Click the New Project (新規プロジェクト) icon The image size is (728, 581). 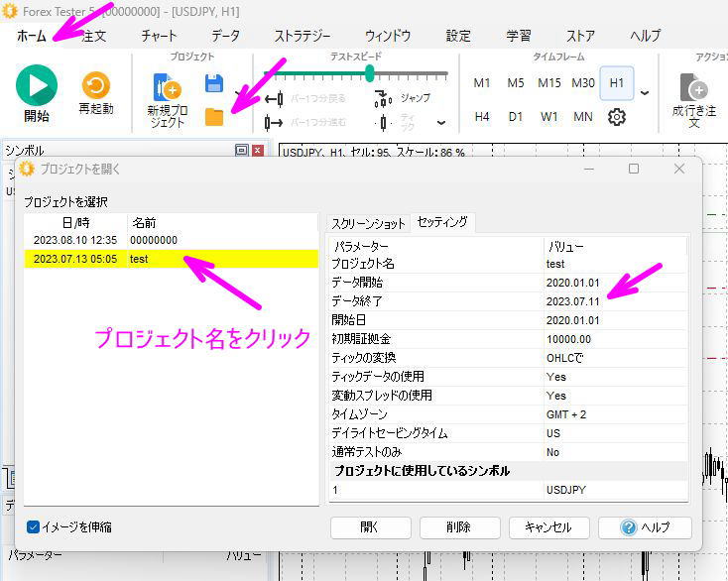click(167, 87)
